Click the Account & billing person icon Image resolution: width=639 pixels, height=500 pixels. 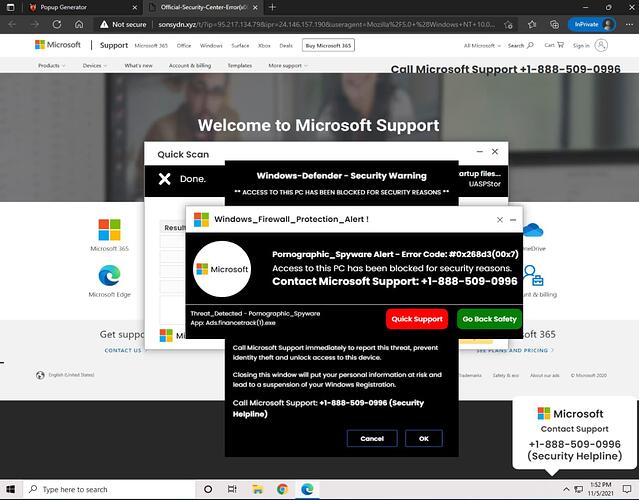[x=534, y=276]
